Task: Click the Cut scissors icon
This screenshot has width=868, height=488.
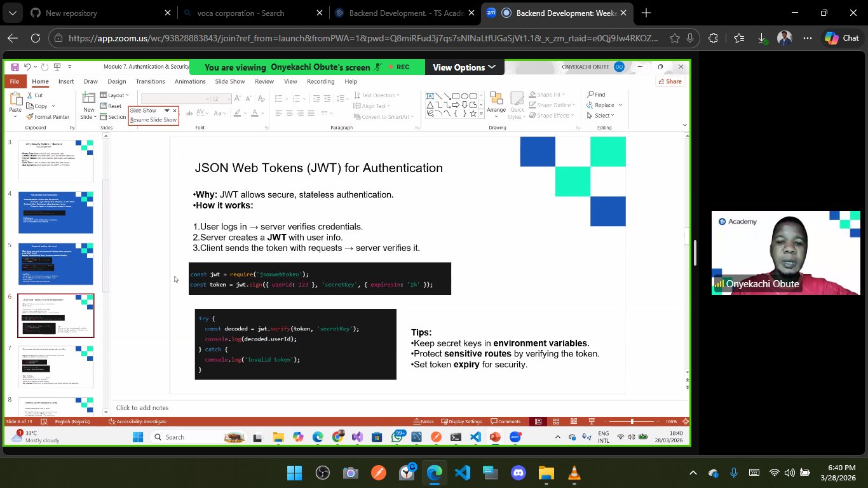Action: tap(29, 95)
